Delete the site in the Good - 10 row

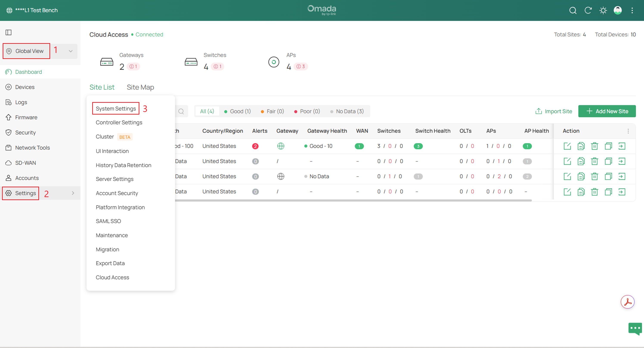pos(594,146)
